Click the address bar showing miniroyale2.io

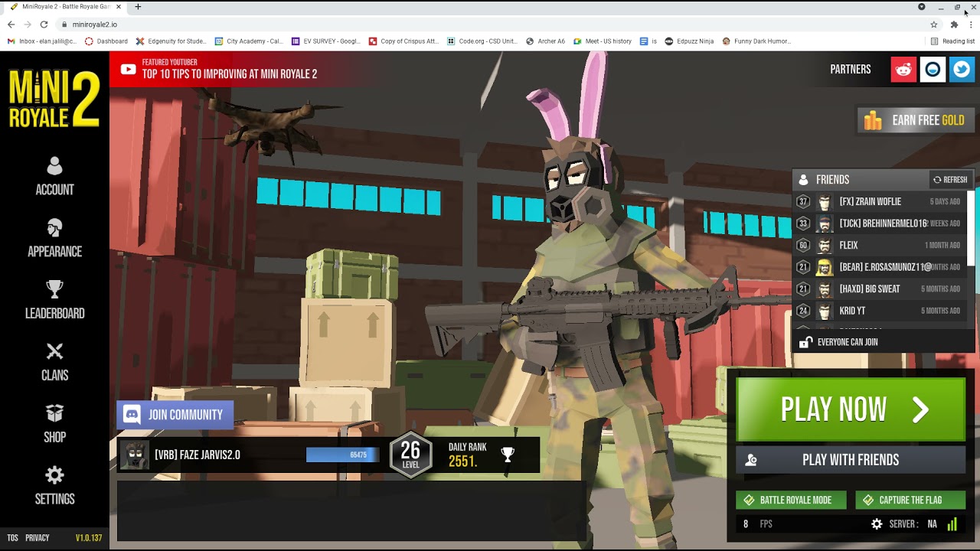coord(490,24)
